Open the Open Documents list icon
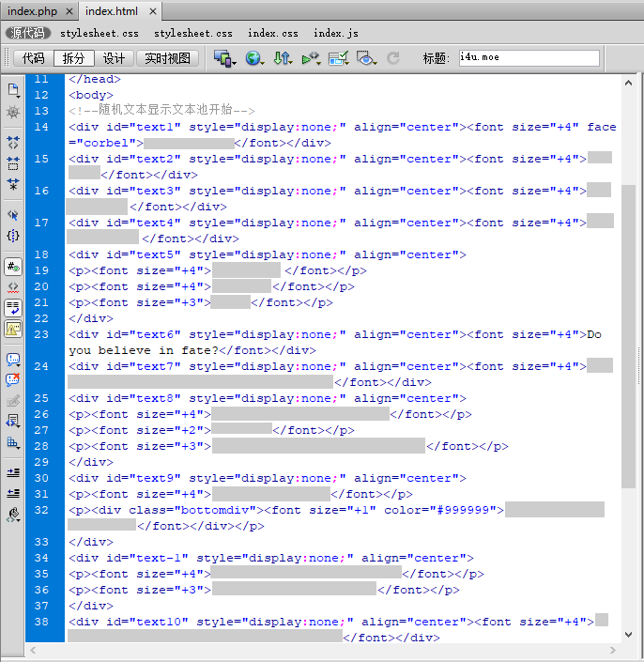The image size is (644, 662). coord(13,90)
